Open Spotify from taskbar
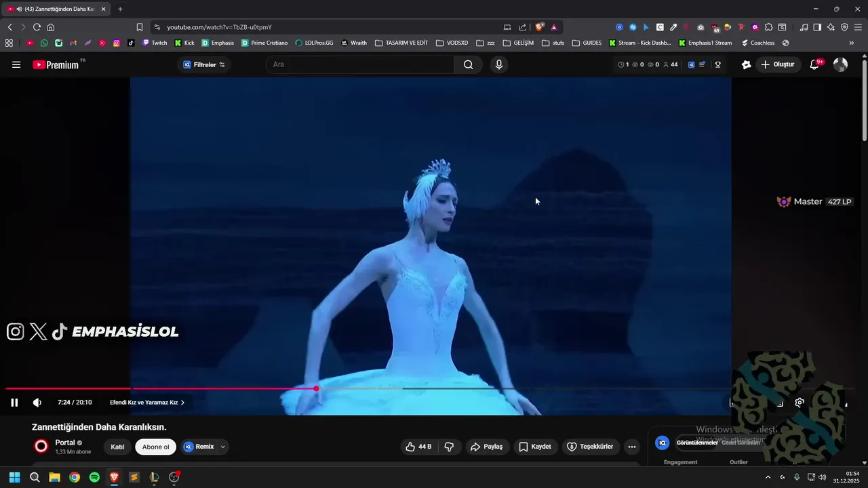Viewport: 868px width, 488px height. pos(94,477)
